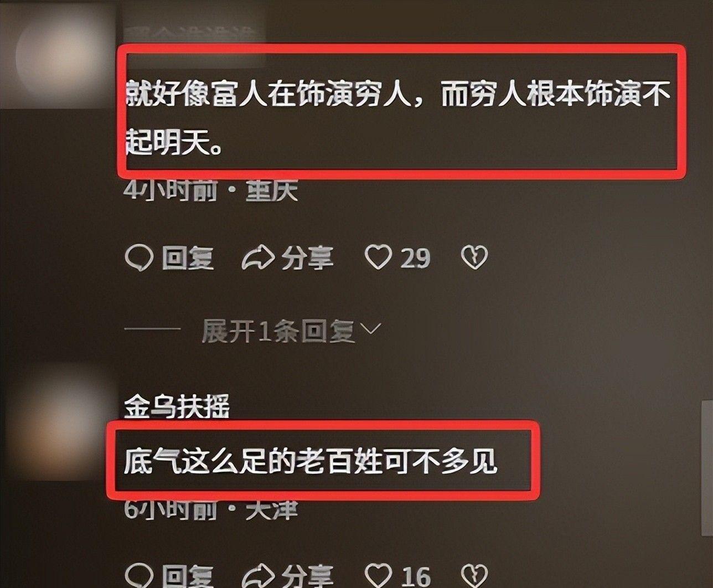Open the blurred username above the top comment

coord(194,30)
